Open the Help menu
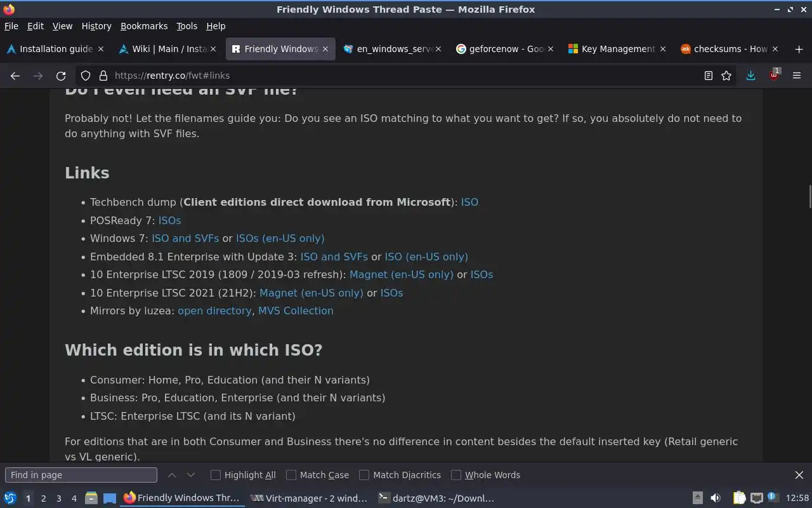This screenshot has height=508, width=812. coord(216,26)
